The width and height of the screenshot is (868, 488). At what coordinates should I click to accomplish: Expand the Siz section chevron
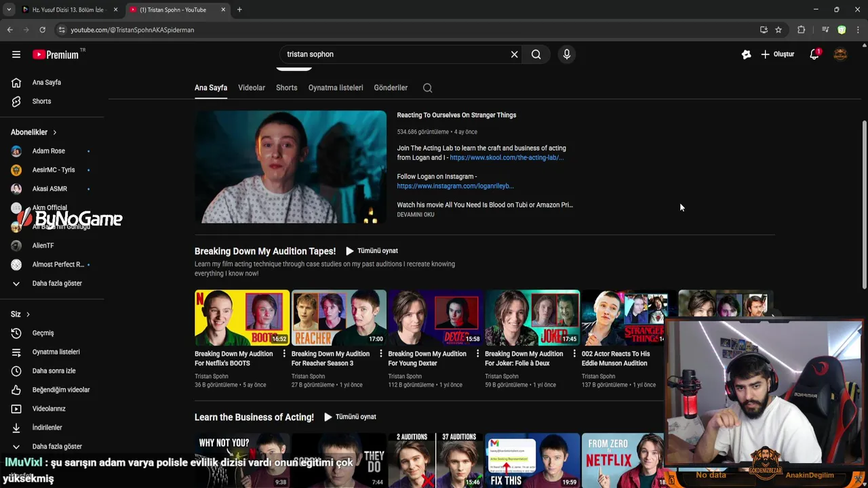(28, 314)
